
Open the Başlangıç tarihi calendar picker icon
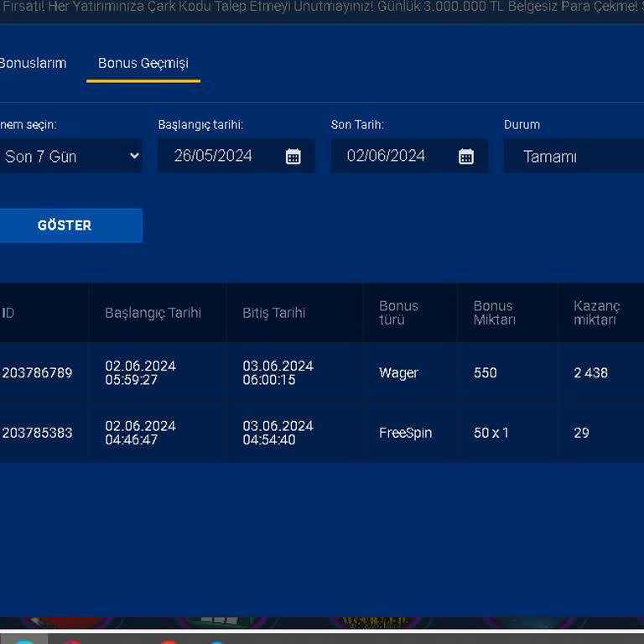(293, 157)
